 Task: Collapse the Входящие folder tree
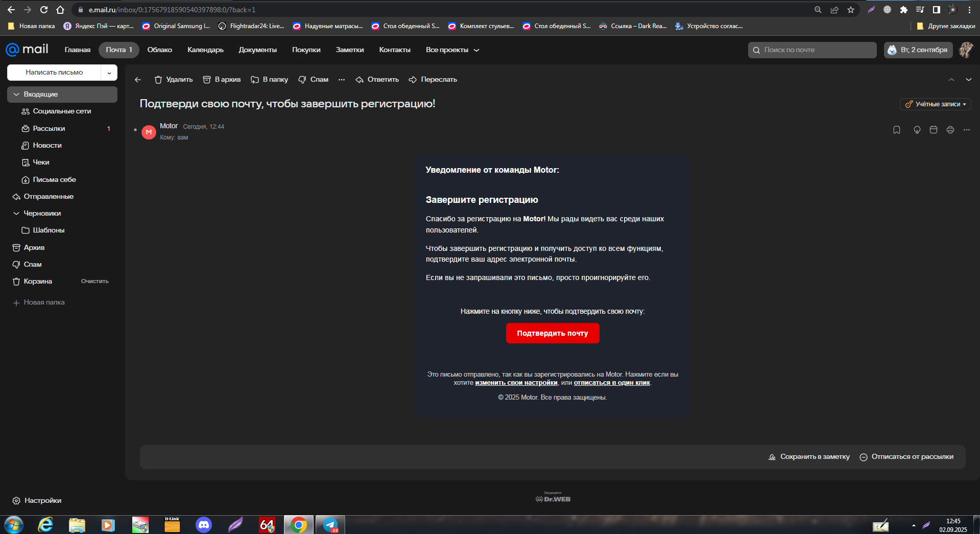(x=16, y=95)
